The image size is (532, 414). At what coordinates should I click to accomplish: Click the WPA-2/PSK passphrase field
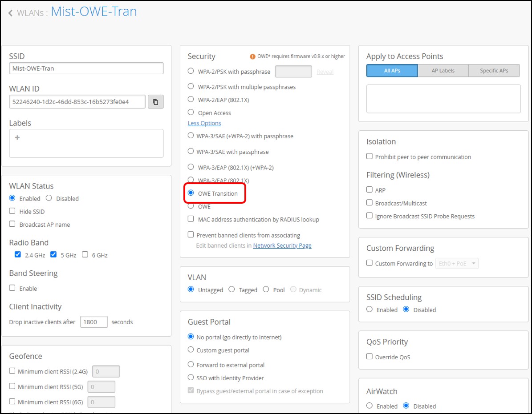tap(293, 72)
